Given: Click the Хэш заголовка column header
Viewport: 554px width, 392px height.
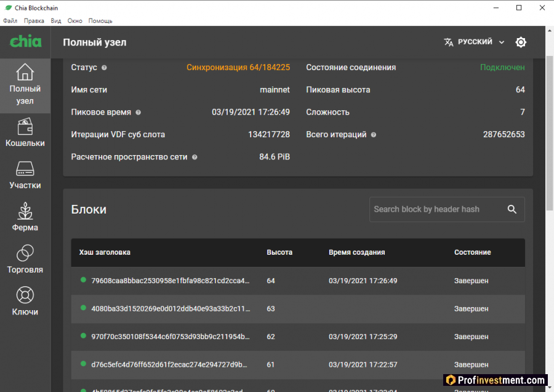Looking at the screenshot, I should click(105, 252).
